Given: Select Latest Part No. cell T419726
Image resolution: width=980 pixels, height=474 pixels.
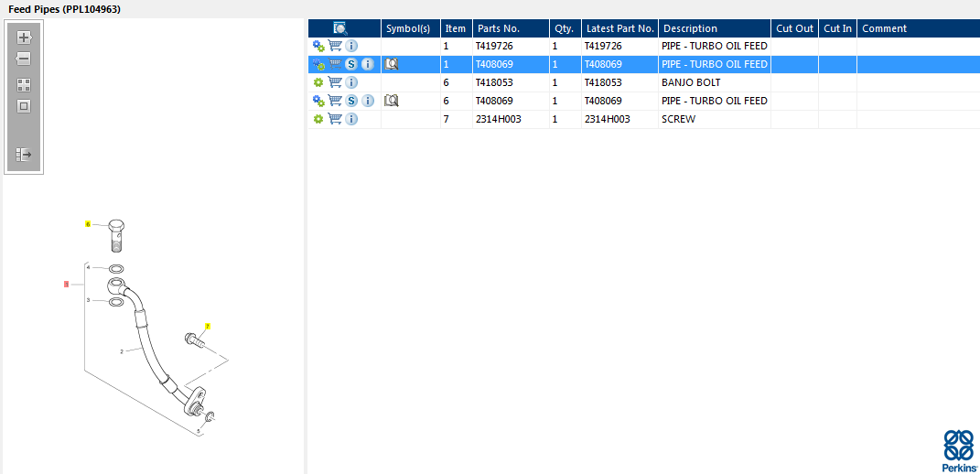Looking at the screenshot, I should pos(620,46).
